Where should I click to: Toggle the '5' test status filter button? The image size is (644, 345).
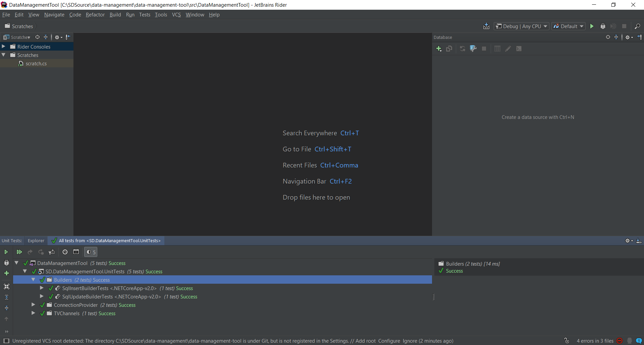coord(91,252)
